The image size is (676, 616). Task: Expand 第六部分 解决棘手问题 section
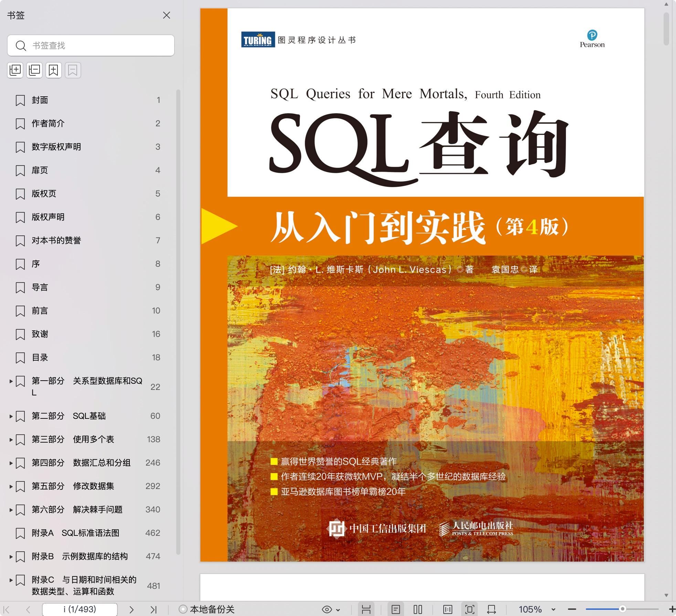click(x=11, y=510)
